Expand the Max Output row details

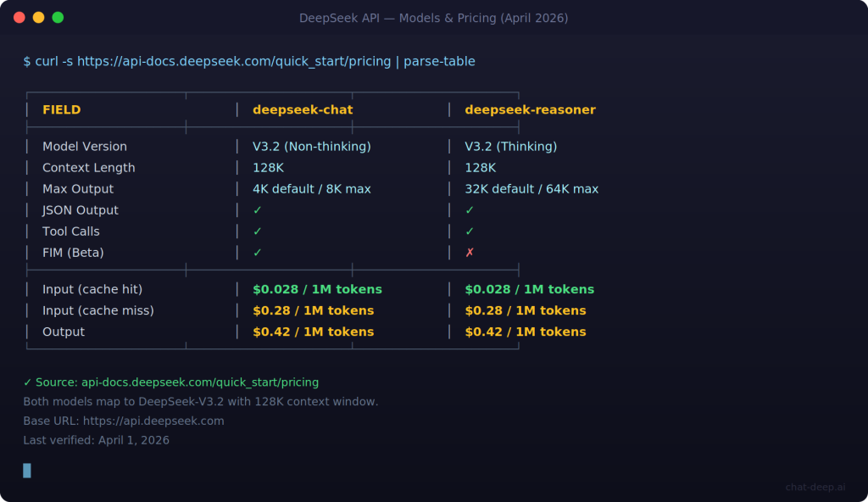click(78, 188)
